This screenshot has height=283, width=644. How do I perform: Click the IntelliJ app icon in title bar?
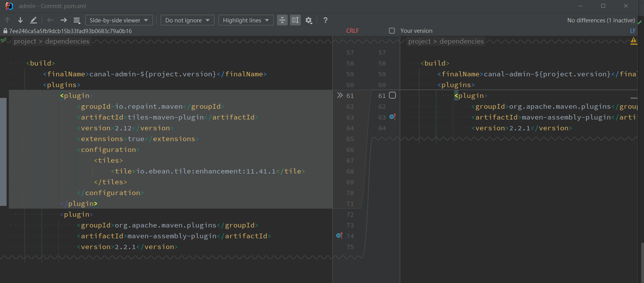9,6
